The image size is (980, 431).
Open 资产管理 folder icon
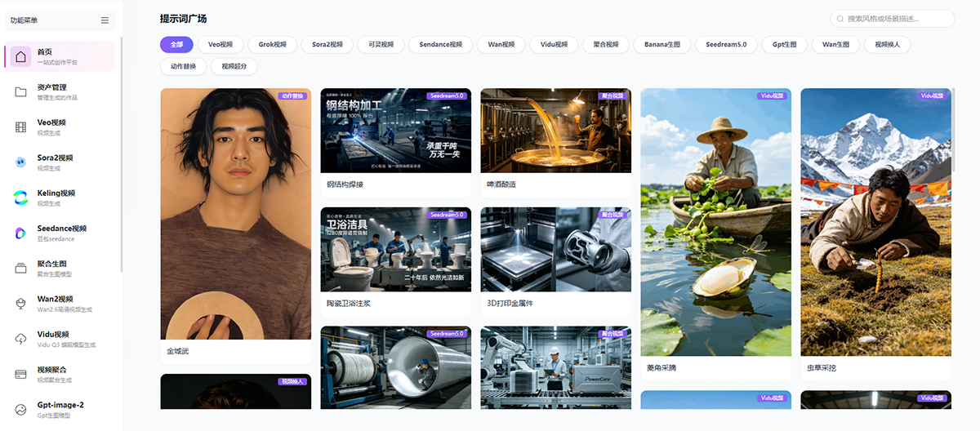click(20, 91)
